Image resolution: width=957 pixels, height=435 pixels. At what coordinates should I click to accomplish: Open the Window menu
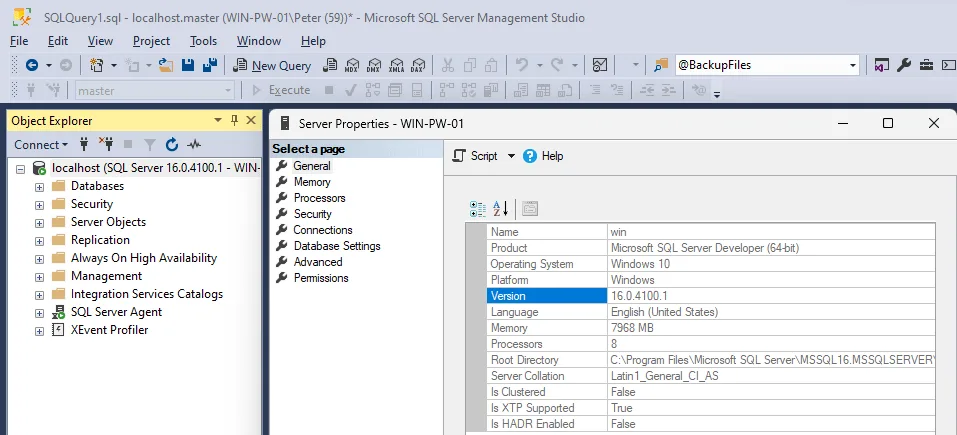pos(259,41)
